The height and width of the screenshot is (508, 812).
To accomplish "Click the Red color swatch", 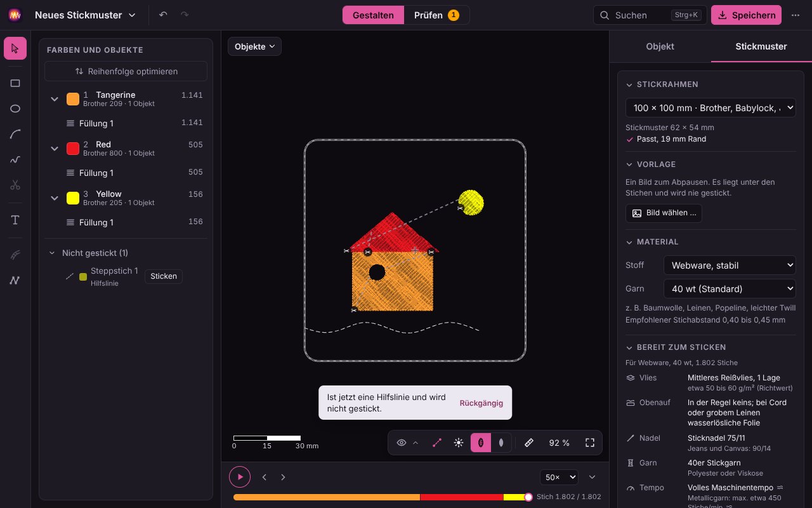I will click(x=73, y=149).
